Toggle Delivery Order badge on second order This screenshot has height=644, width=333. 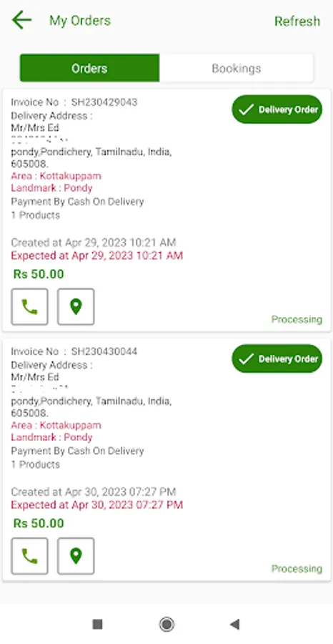(277, 358)
